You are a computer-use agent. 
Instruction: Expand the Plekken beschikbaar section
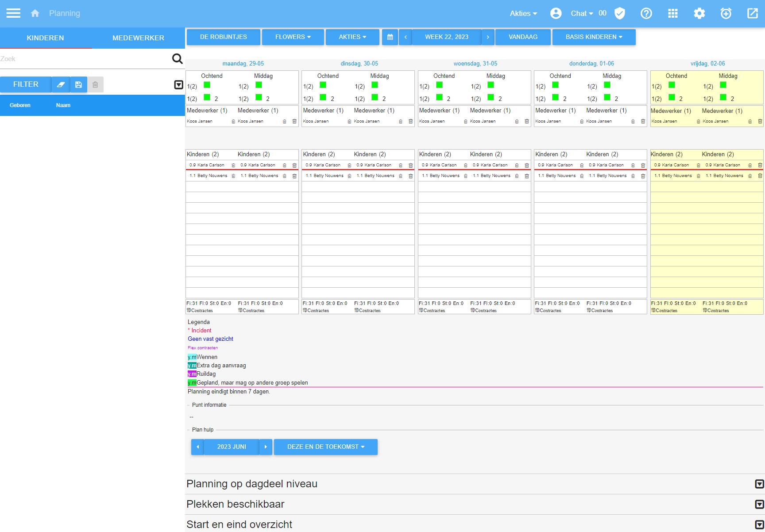(x=759, y=504)
